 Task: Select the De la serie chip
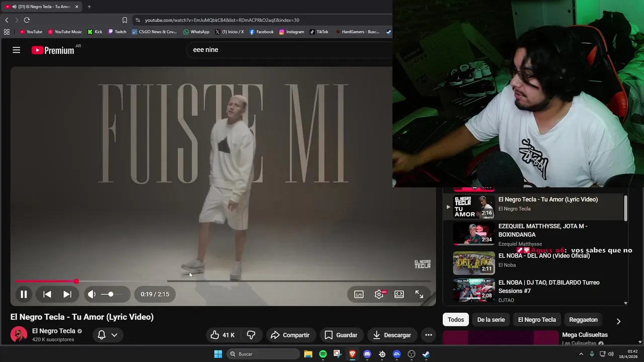click(491, 320)
